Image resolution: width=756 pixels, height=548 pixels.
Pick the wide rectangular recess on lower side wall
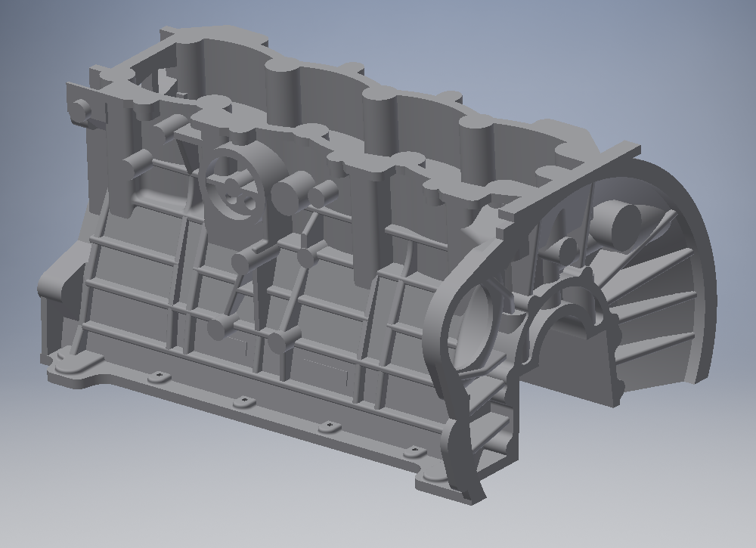325,370
